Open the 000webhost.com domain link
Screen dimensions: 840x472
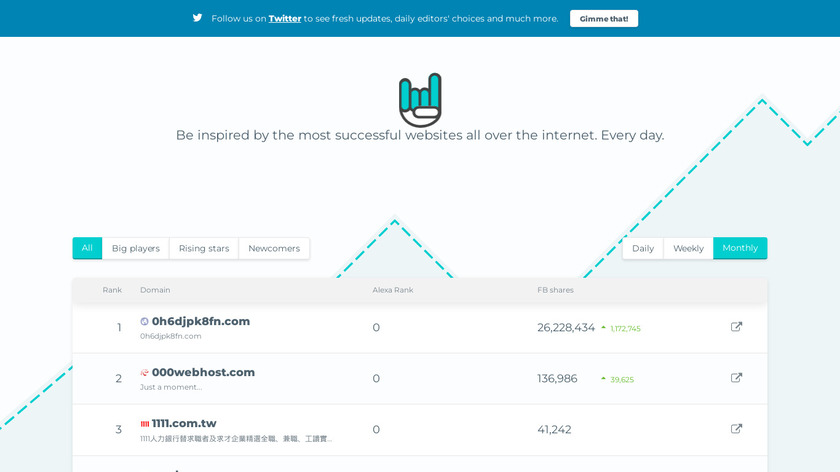(203, 372)
